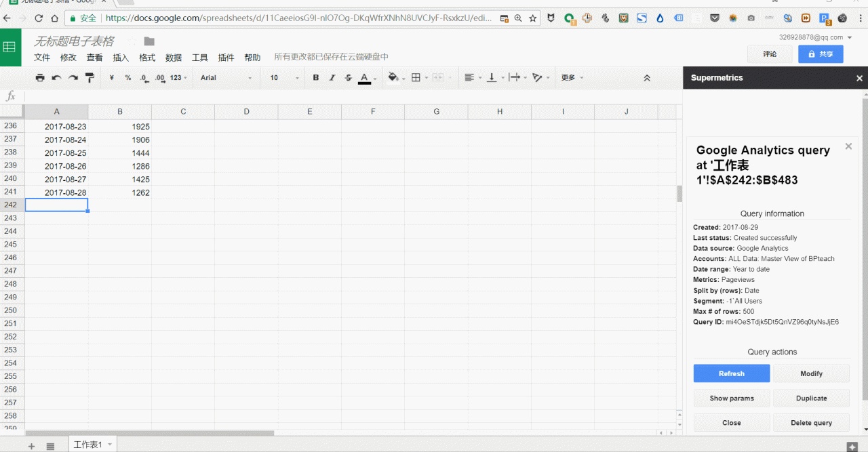The height and width of the screenshot is (452, 868).
Task: Open the 数据 menu
Action: [174, 58]
